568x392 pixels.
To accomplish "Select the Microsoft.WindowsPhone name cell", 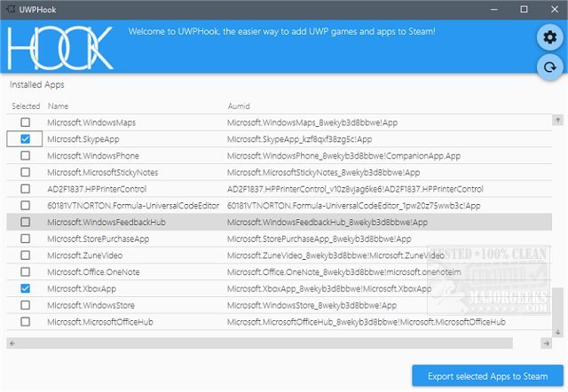I will click(93, 155).
